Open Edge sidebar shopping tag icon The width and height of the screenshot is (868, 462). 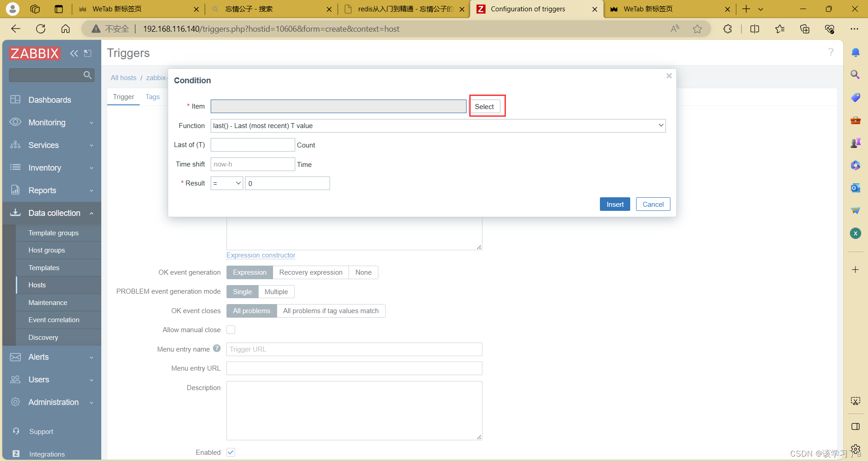(x=855, y=97)
